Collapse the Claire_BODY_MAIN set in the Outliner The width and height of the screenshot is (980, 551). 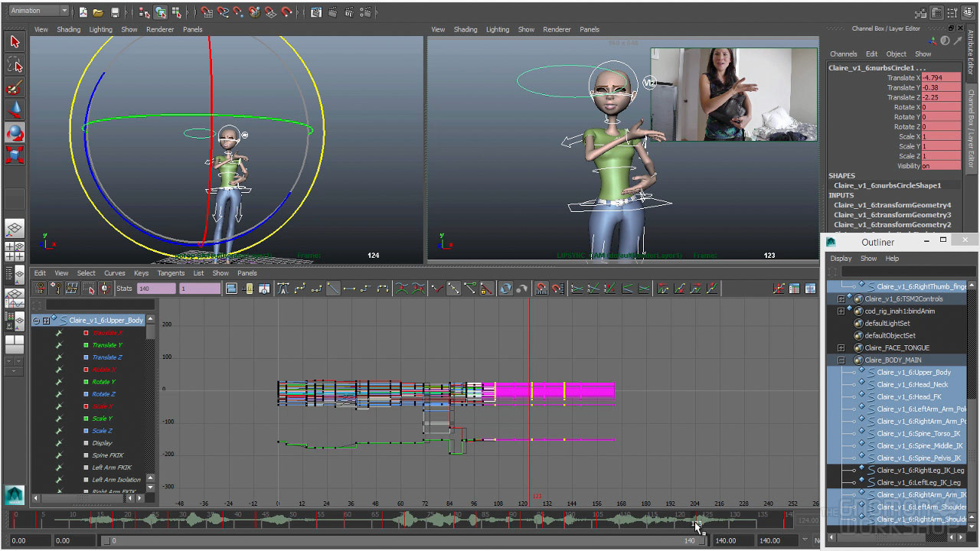(x=841, y=360)
